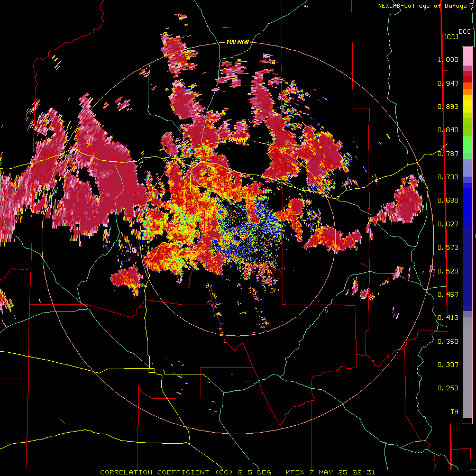Click the 0.467 legend value

(448, 295)
